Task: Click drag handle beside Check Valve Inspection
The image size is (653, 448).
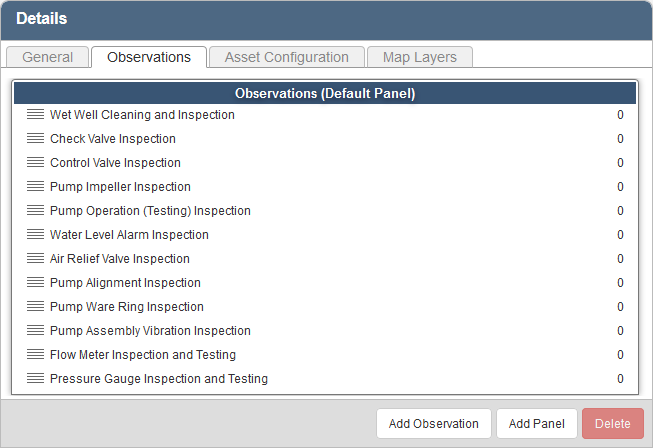Action: tap(35, 139)
